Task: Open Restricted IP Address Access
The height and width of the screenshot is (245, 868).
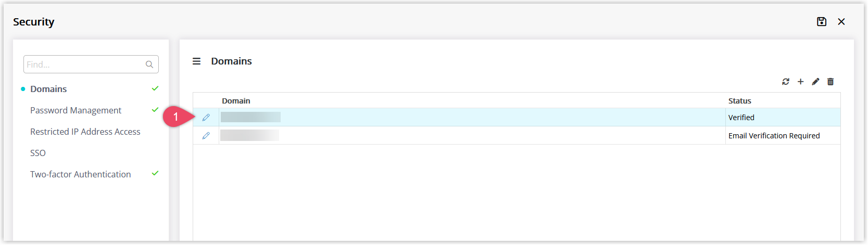Action: pos(85,132)
